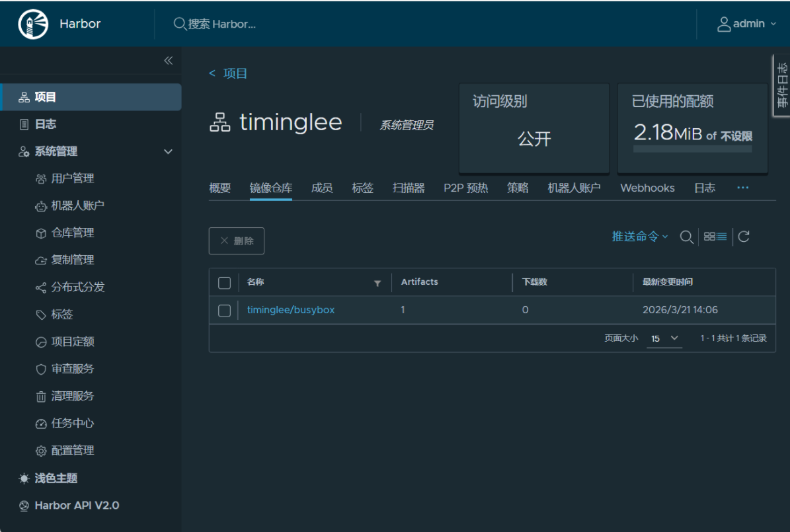Viewport: 790px width, 532px height.
Task: Switch to the P2P 预热 tab
Action: [465, 188]
